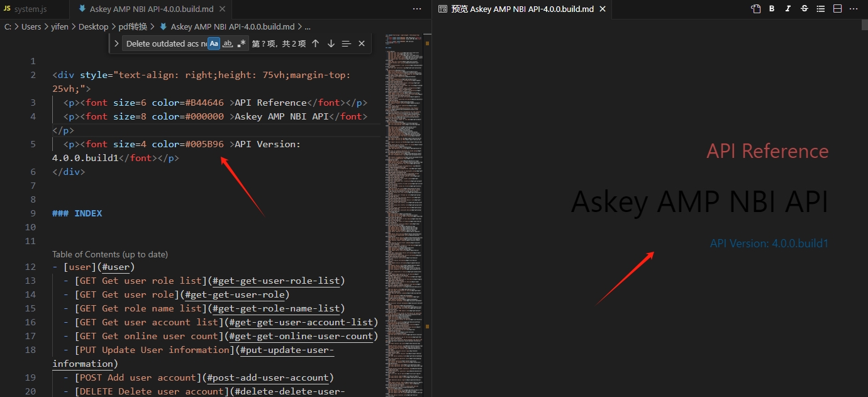Toggle bold formatting in the preview toolbar
The height and width of the screenshot is (397, 868).
[x=772, y=9]
